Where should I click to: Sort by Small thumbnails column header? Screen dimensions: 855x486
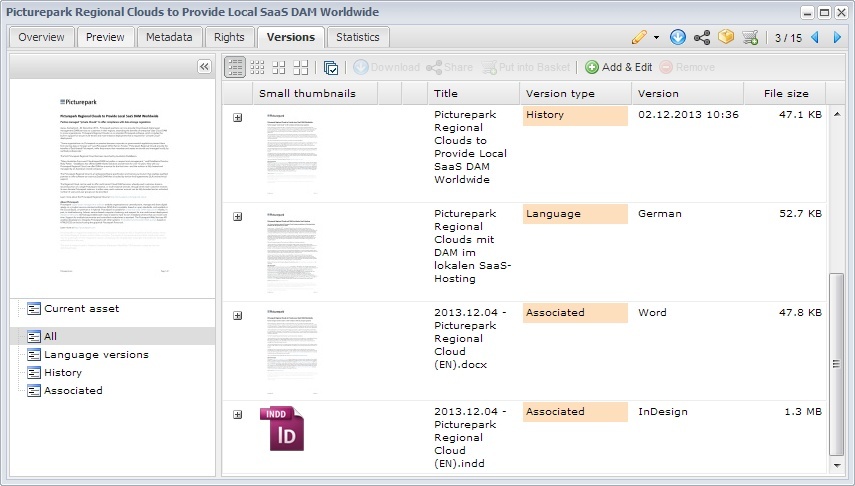tap(315, 93)
